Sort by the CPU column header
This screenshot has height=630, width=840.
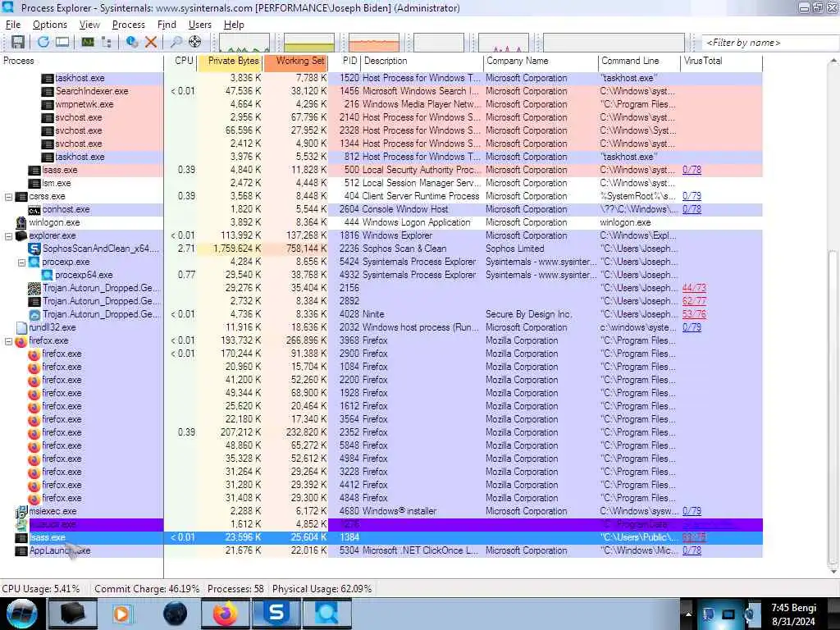[181, 61]
